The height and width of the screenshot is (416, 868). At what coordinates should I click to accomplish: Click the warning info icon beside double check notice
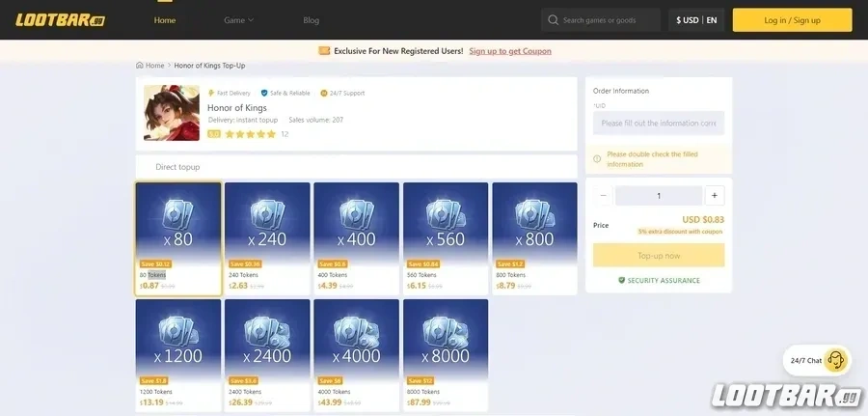pos(597,159)
